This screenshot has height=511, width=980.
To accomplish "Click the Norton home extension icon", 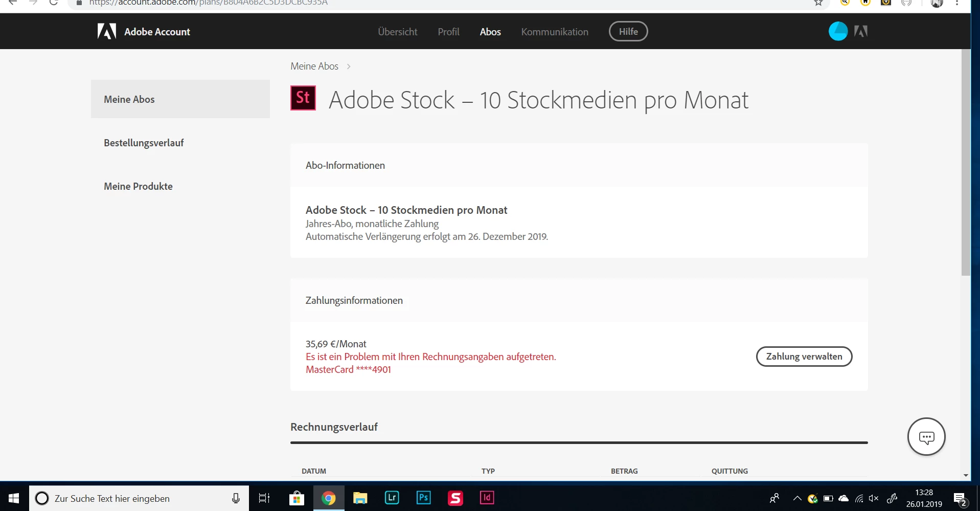I will pos(865,3).
